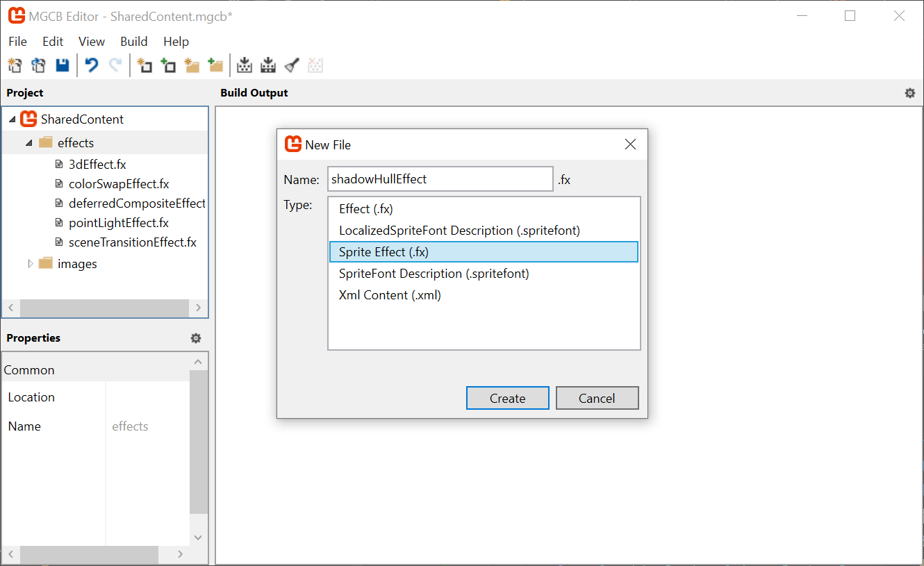Clean the project using broom toolbar icon
The height and width of the screenshot is (566, 924).
click(291, 65)
